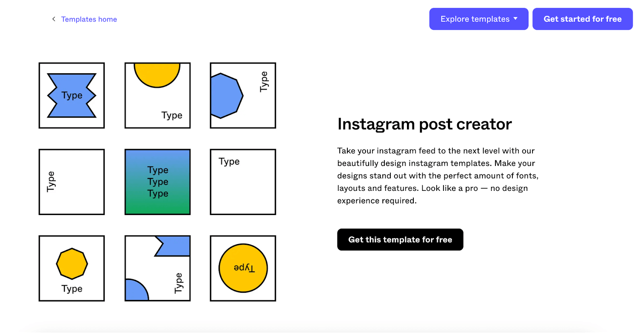644x333 pixels.
Task: Select the blue heptagon template with sideways text
Action: click(x=242, y=95)
